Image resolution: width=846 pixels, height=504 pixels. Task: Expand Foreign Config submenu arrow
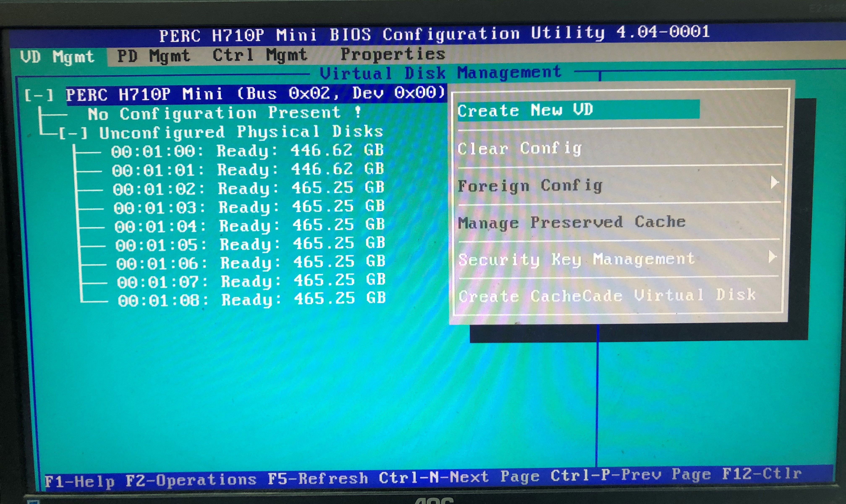(x=774, y=182)
